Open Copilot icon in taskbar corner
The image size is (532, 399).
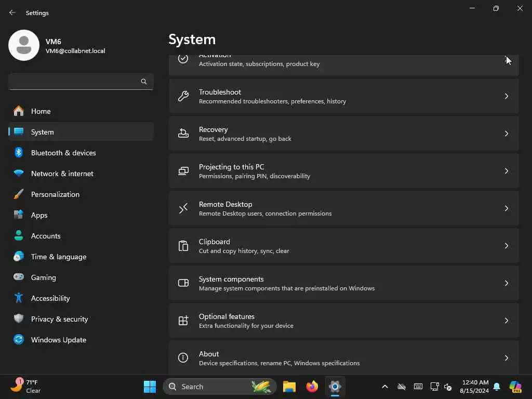[515, 387]
